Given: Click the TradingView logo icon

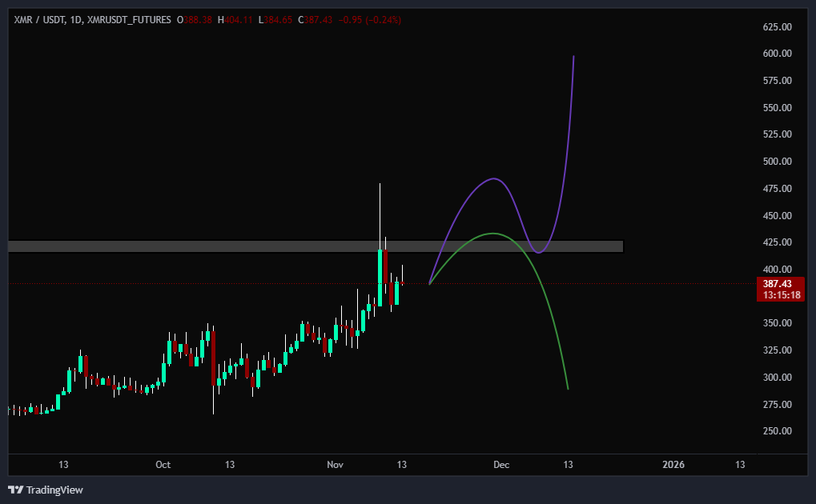Looking at the screenshot, I should 15,490.
